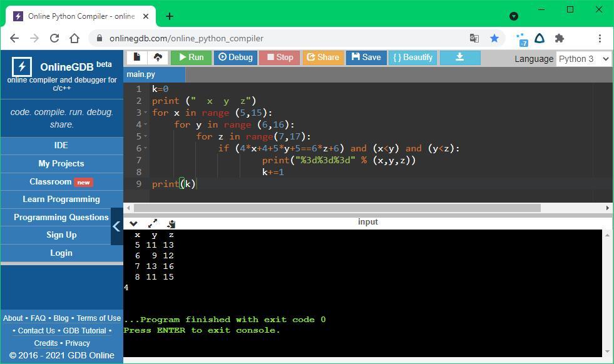This screenshot has width=614, height=364.
Task: Open a new browser tab with the plus button
Action: (170, 16)
